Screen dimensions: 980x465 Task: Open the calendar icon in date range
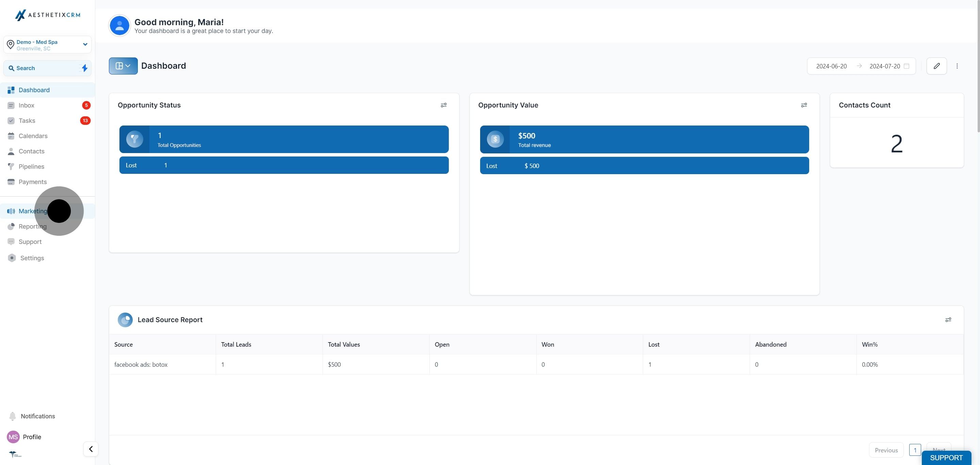[x=906, y=66]
